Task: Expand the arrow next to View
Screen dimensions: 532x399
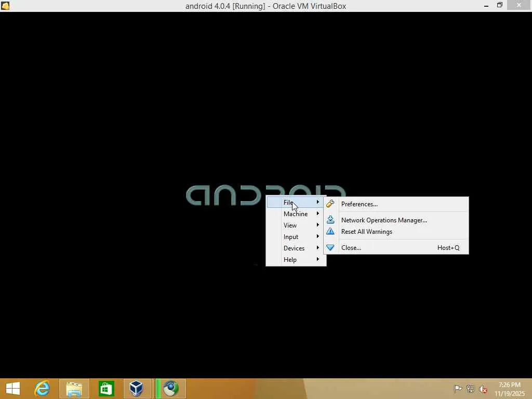Action: pyautogui.click(x=318, y=225)
